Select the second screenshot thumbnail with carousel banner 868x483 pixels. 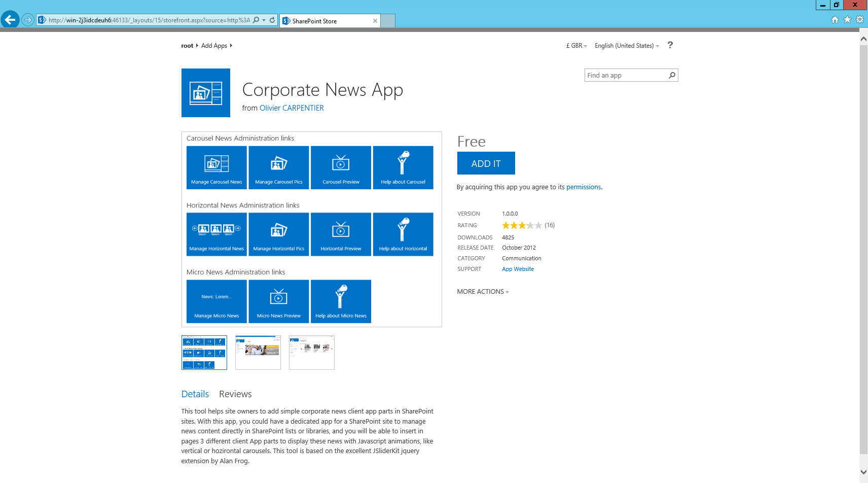pyautogui.click(x=258, y=353)
